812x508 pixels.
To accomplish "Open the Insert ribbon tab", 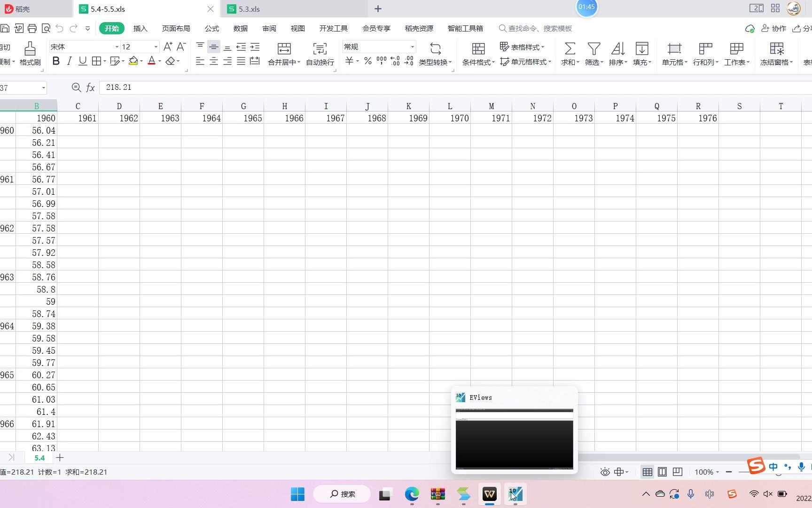I will 140,28.
